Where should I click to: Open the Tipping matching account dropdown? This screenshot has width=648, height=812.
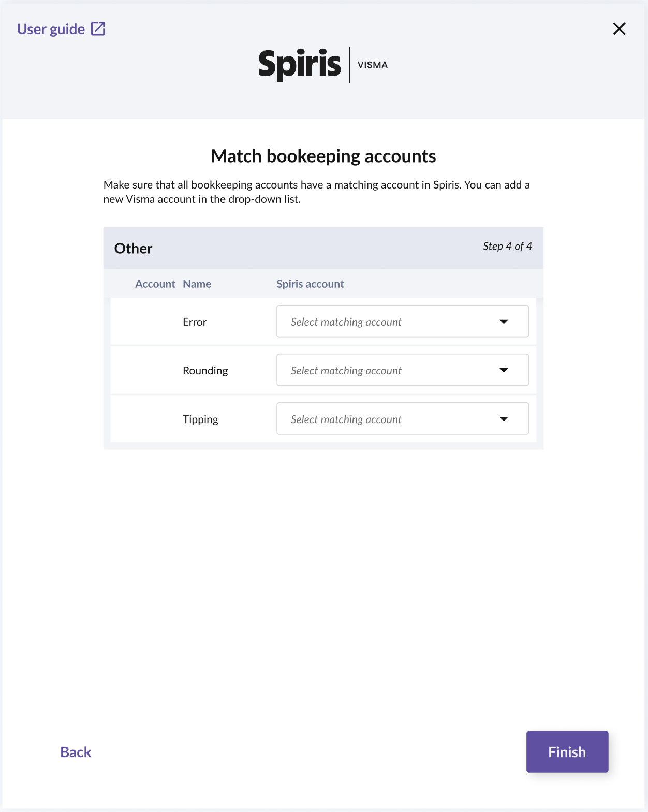393,419
